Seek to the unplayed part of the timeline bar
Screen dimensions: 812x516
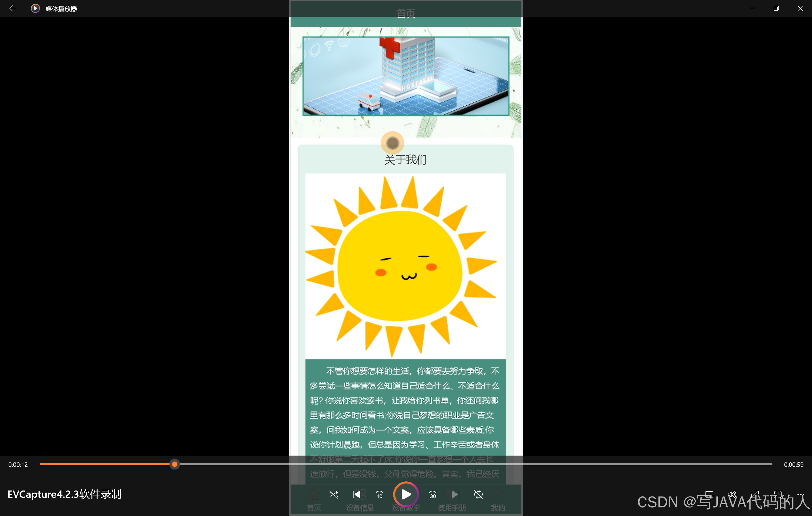(x=475, y=464)
